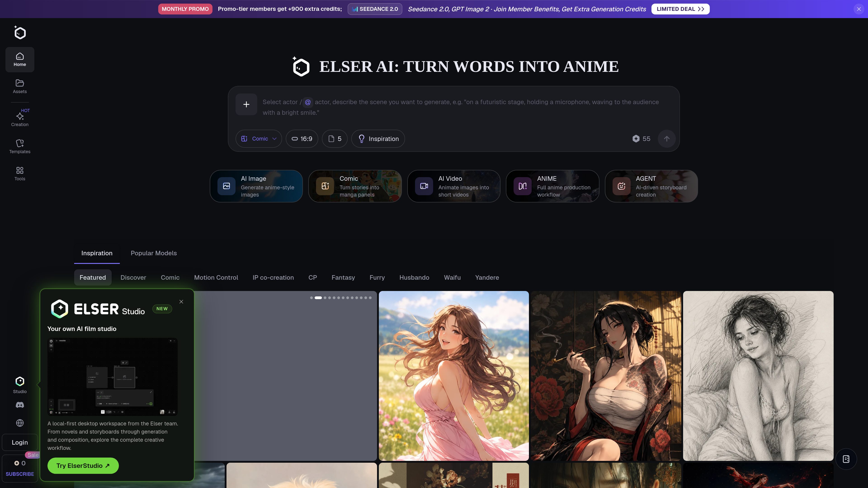Close the Elser Studio popup

pos(181,302)
